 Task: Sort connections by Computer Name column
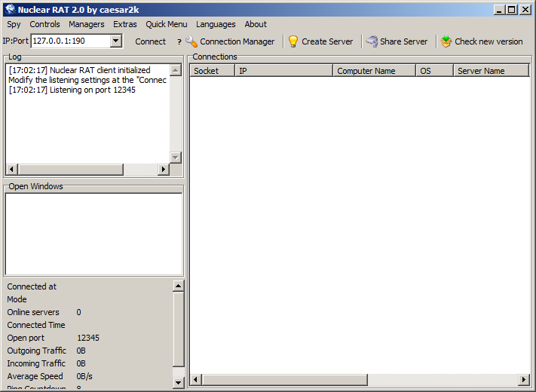(374, 71)
